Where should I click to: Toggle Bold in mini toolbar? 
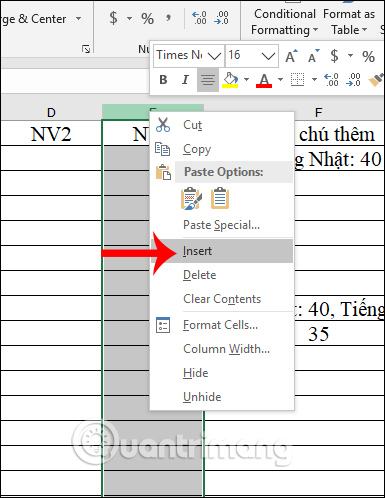(x=163, y=80)
